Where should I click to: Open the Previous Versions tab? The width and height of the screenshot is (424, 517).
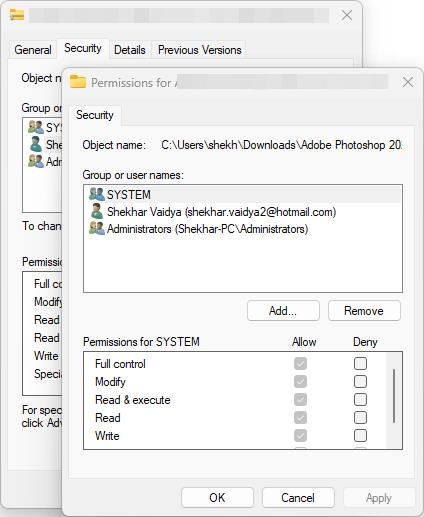(x=199, y=50)
